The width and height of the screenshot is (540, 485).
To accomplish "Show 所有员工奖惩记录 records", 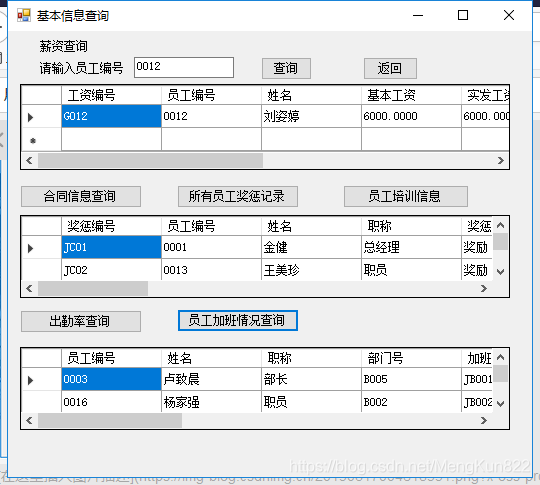I will [x=238, y=196].
